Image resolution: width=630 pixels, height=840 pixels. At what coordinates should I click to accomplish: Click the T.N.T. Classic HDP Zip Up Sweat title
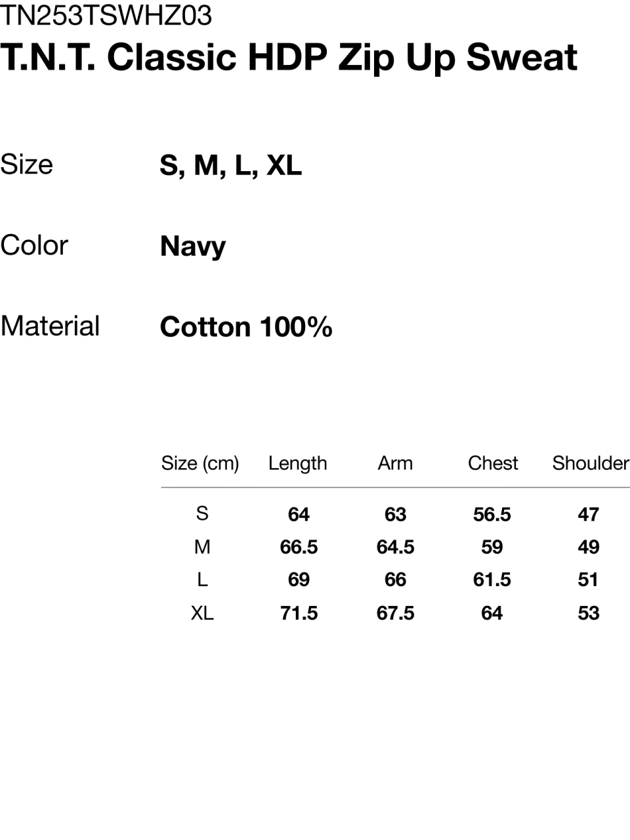coord(289,57)
